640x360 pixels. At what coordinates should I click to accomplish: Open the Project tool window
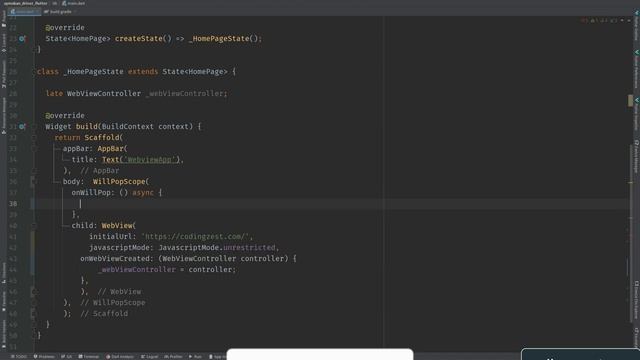pyautogui.click(x=4, y=20)
